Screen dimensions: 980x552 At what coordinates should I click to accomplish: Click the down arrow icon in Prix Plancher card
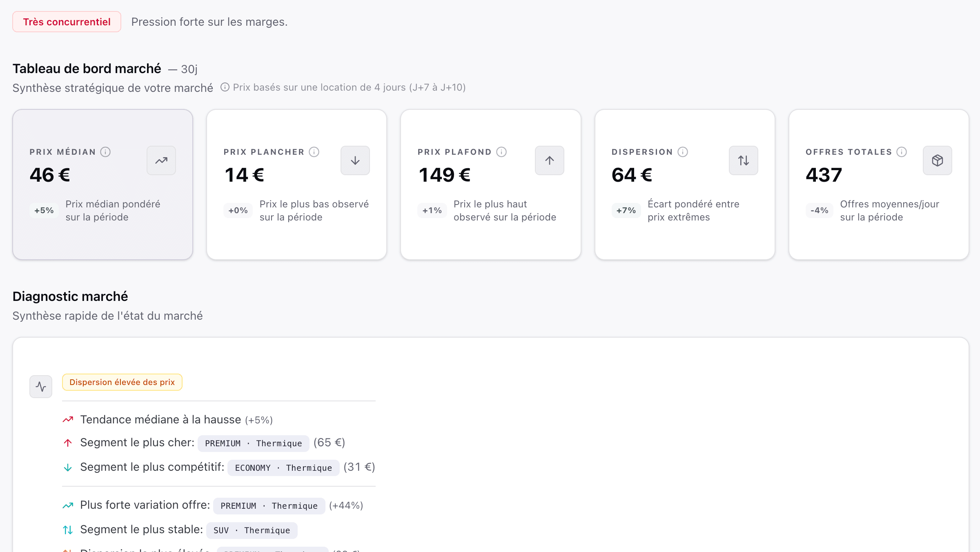tap(355, 160)
